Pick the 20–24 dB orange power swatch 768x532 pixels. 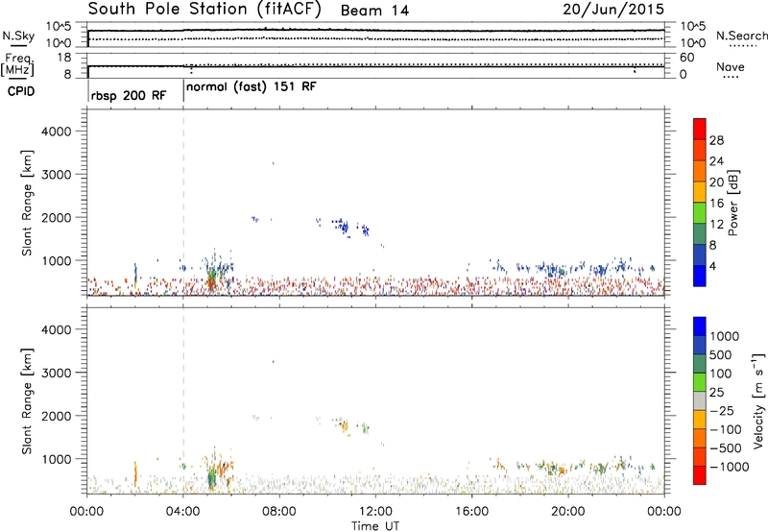coord(700,172)
